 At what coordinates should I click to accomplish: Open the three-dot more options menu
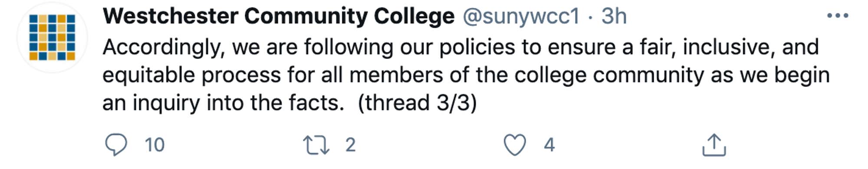click(x=838, y=16)
